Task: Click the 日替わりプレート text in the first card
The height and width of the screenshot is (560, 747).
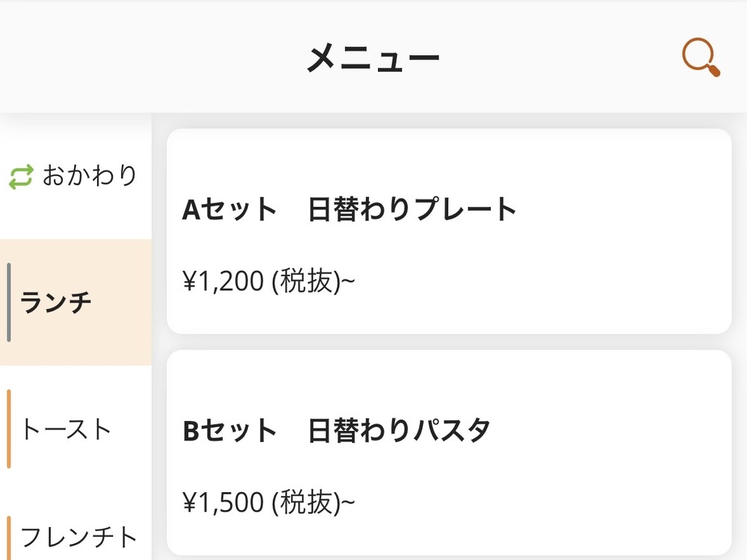Action: [412, 210]
